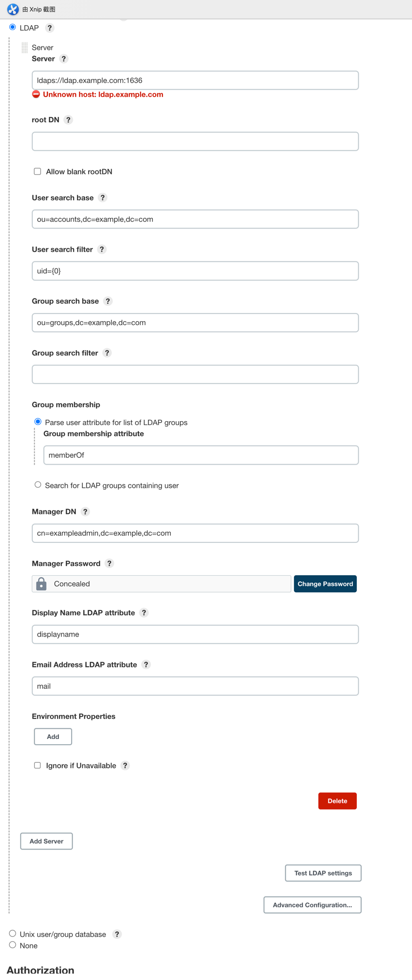Select Search for LDAP groups containing user

[38, 484]
